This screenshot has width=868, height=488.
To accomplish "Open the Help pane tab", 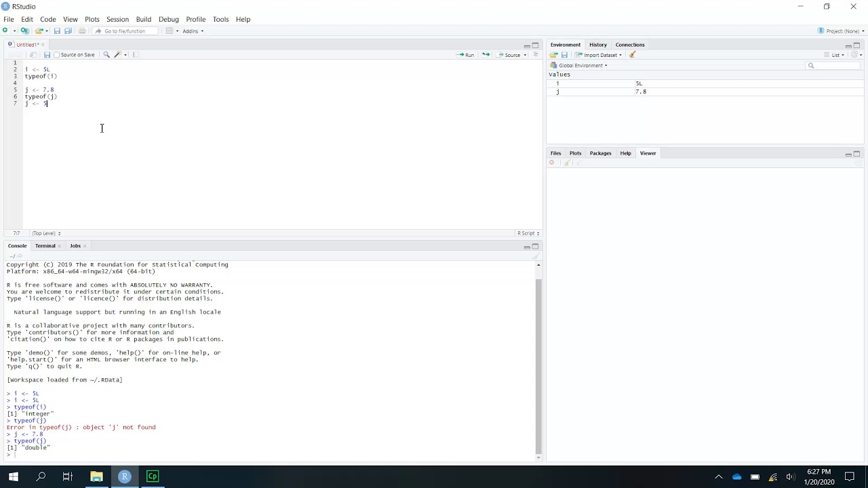I will [625, 153].
